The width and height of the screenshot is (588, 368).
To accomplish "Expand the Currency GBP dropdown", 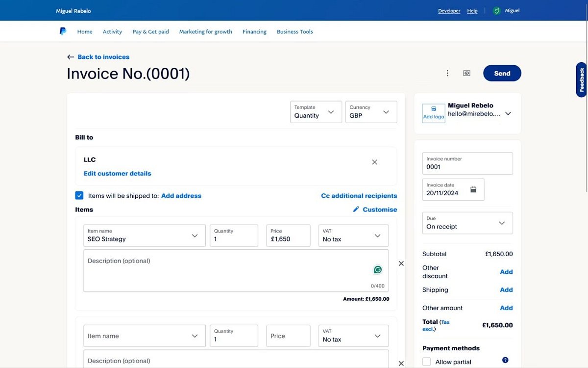I will (x=371, y=112).
